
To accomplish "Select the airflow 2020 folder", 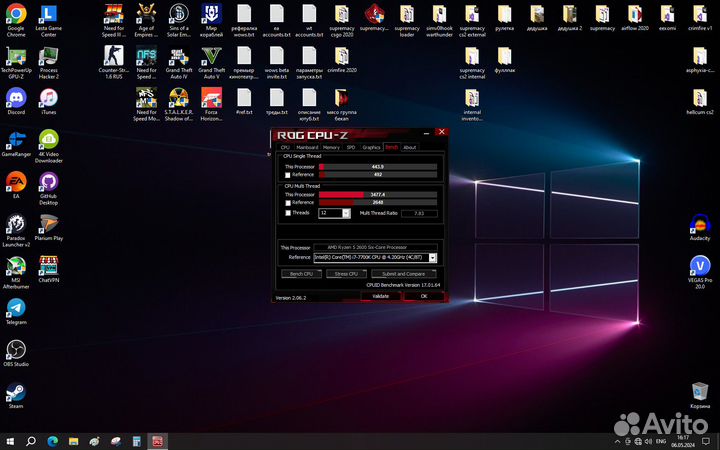I will point(635,18).
